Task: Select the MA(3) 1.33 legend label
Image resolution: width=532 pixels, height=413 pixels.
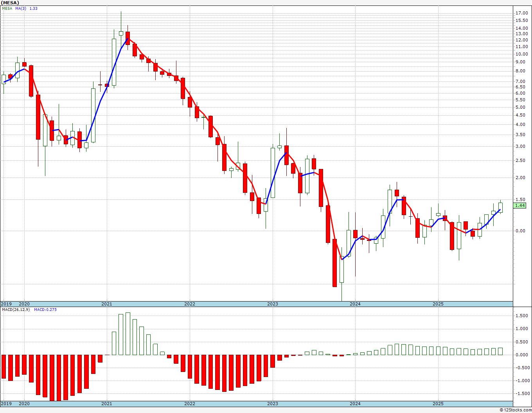Action: [x=27, y=8]
